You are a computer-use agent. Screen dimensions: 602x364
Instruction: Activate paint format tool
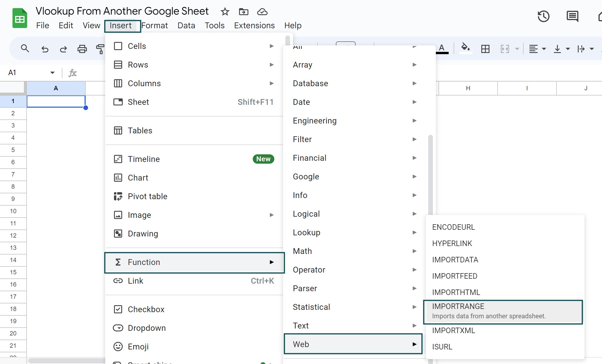click(x=100, y=49)
